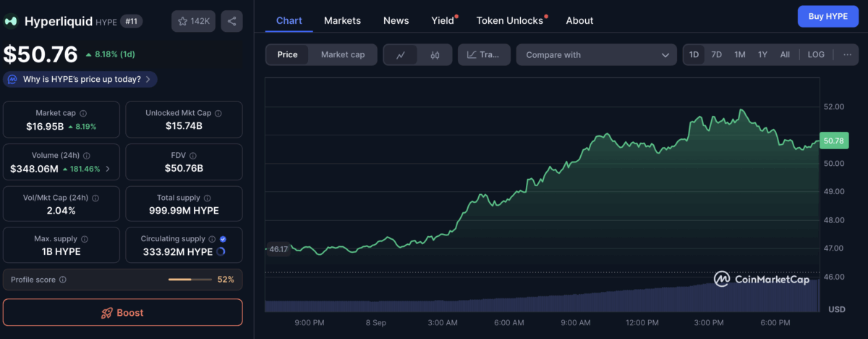Click the $16.95B market cap value
The height and width of the screenshot is (339, 868).
pos(46,126)
